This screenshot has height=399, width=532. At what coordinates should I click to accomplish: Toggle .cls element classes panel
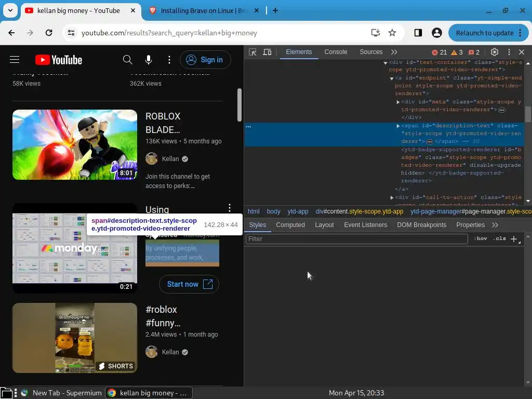click(x=499, y=238)
